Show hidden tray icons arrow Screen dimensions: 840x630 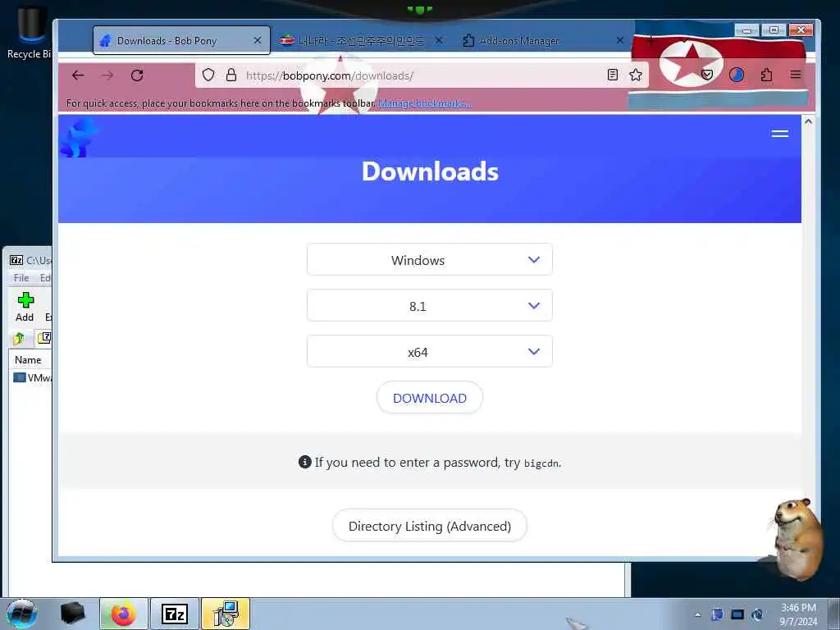pyautogui.click(x=697, y=615)
